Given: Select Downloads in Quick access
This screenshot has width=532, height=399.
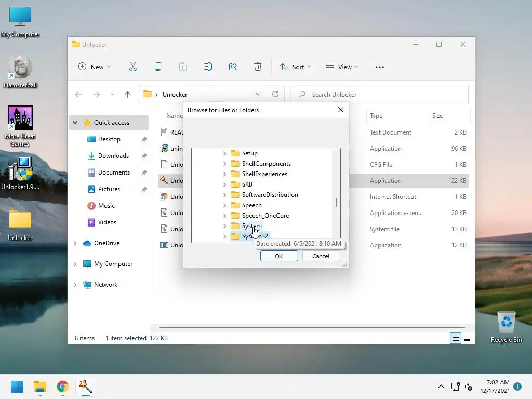Looking at the screenshot, I should (x=113, y=156).
